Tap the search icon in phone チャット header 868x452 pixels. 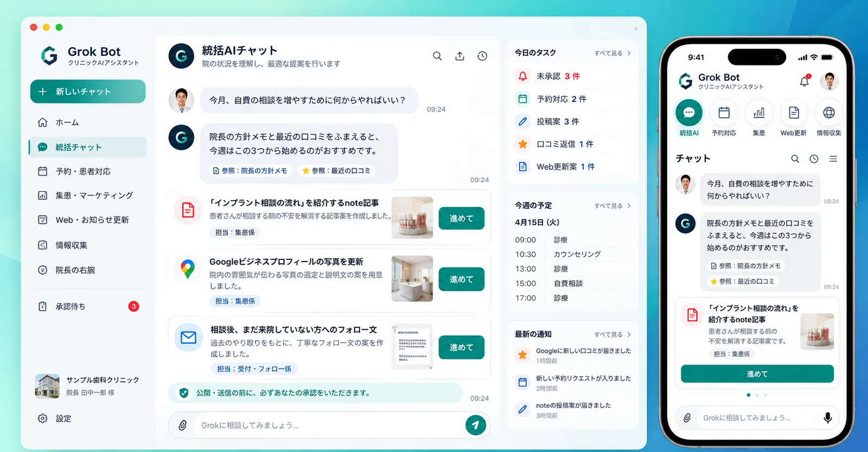pyautogui.click(x=795, y=159)
